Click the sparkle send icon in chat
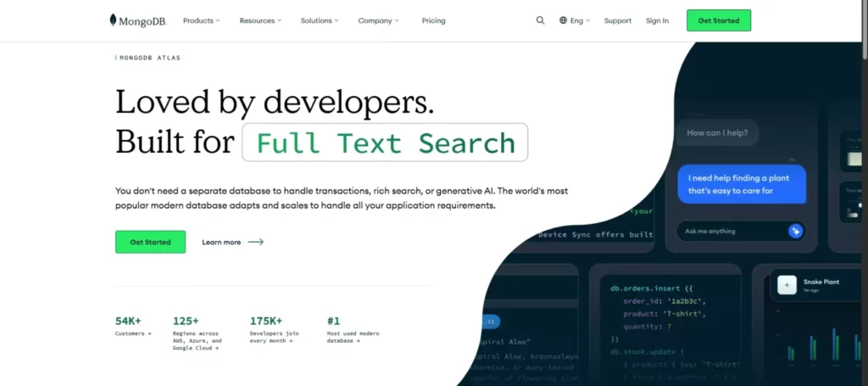868x386 pixels. click(x=795, y=231)
